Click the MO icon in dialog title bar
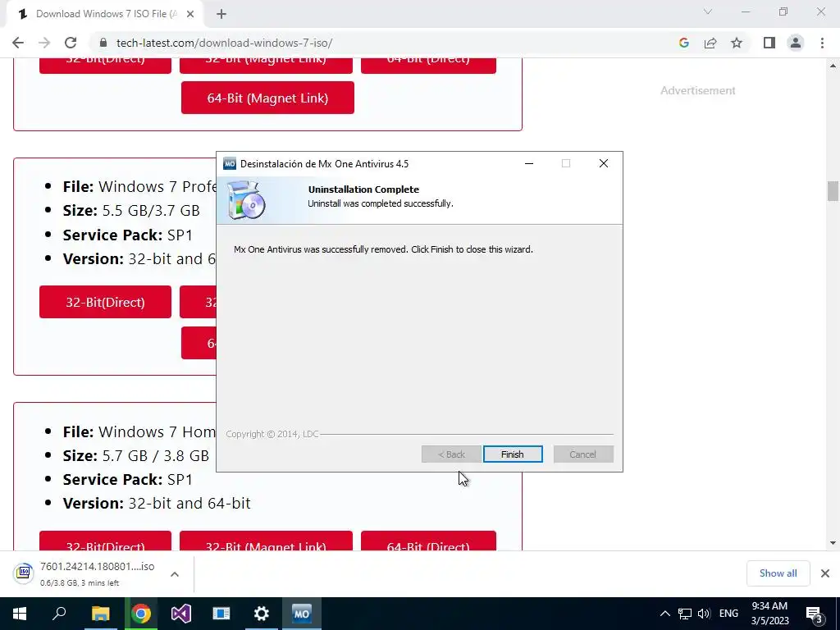The width and height of the screenshot is (840, 630). tap(230, 163)
